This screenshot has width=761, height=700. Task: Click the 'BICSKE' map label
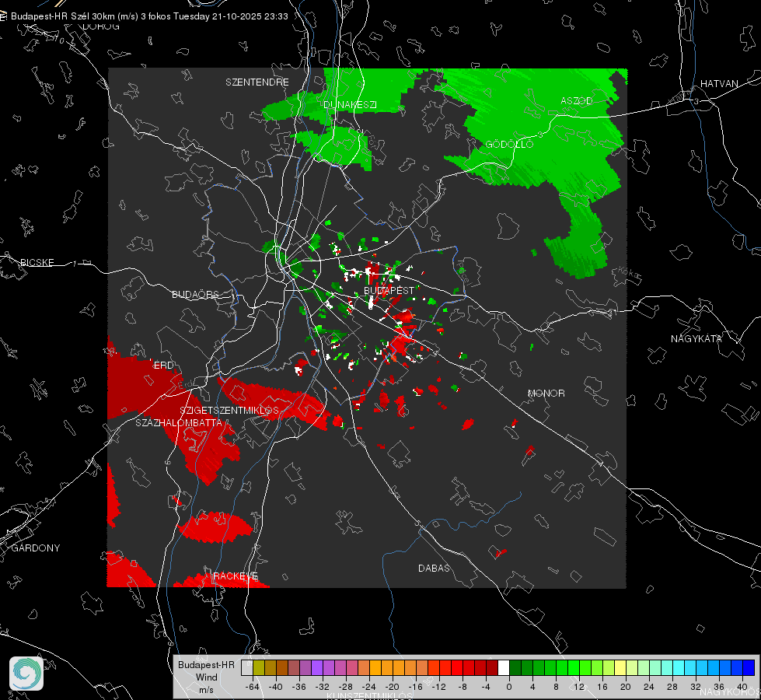[x=37, y=262]
